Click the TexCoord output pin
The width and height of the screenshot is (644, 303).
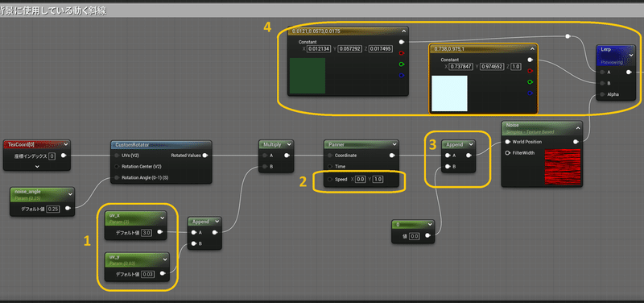(x=64, y=156)
